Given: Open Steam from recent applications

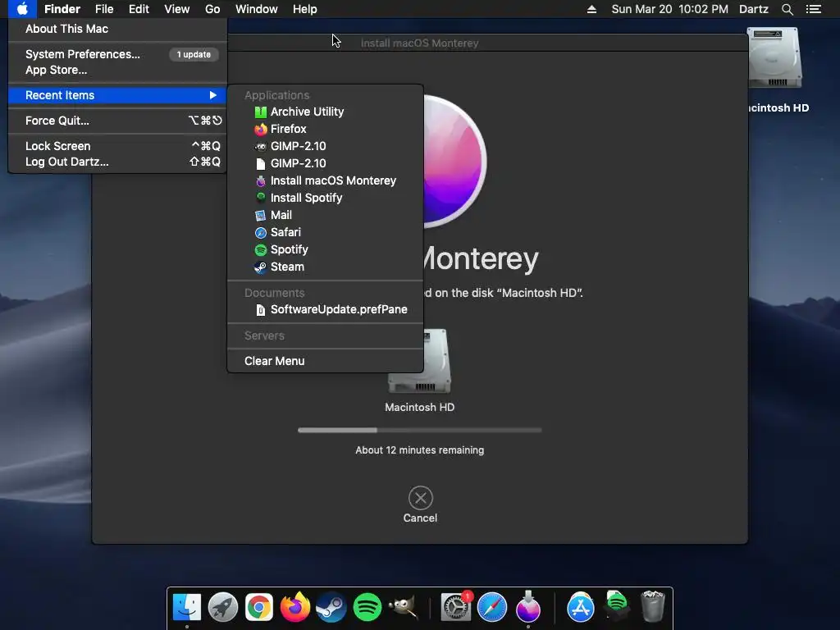Looking at the screenshot, I should pyautogui.click(x=325, y=267).
